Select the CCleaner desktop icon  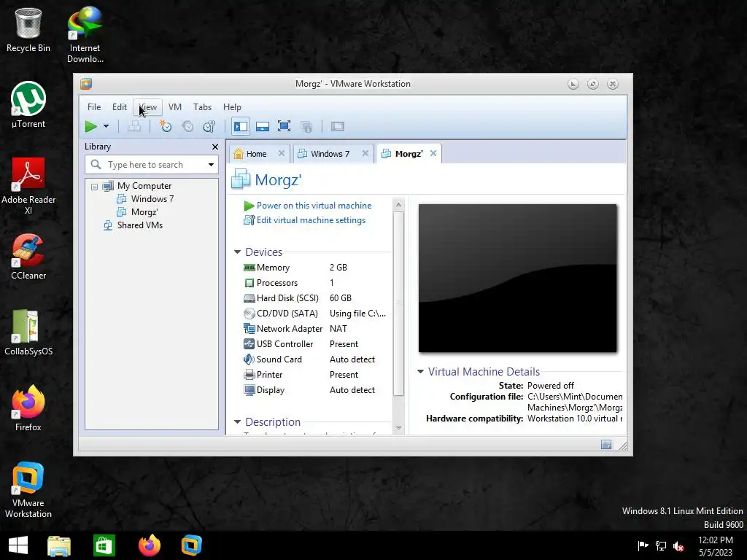28,256
